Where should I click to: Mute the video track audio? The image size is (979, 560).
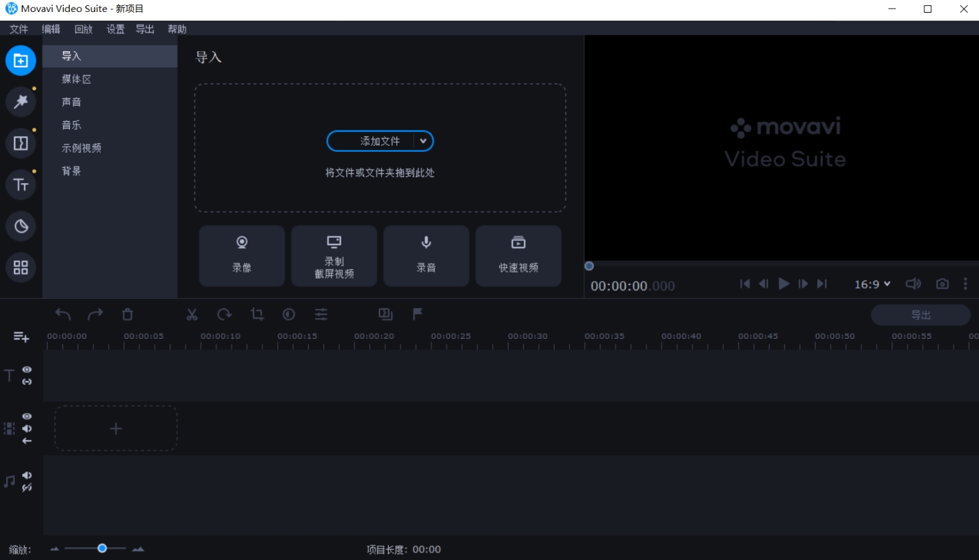[27, 428]
